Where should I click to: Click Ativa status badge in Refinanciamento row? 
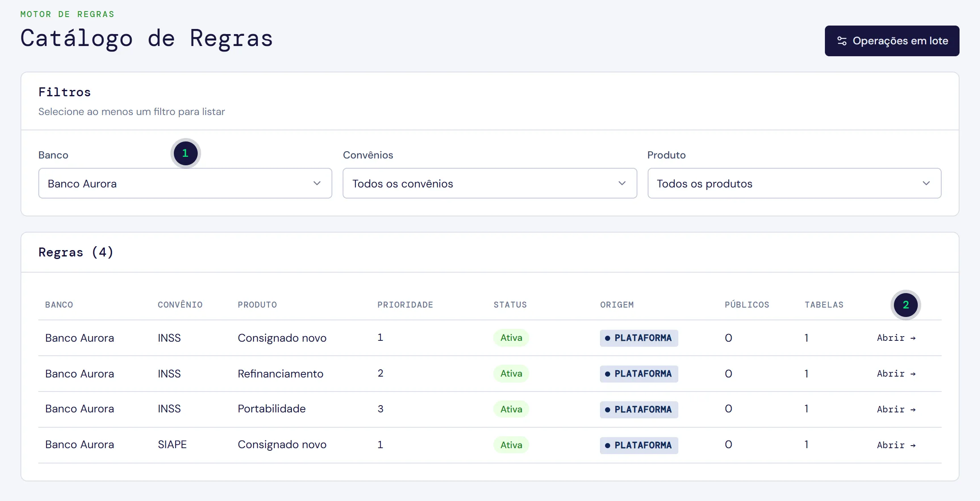[x=511, y=374]
